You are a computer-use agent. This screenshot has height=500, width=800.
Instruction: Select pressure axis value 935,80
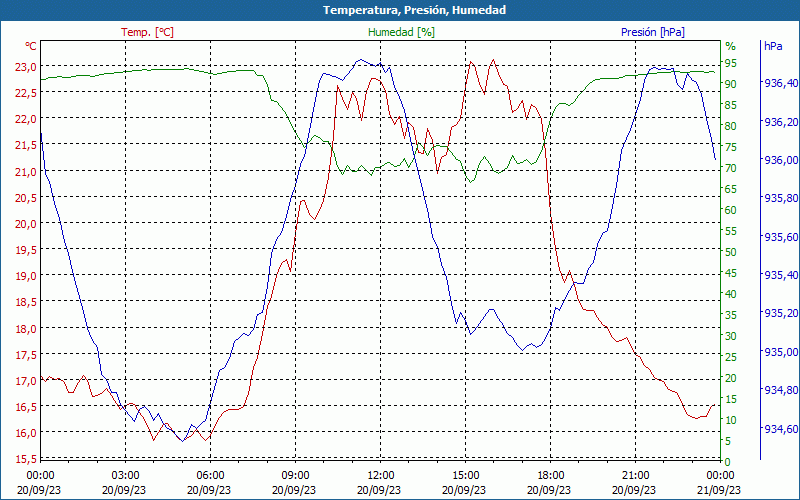(781, 198)
